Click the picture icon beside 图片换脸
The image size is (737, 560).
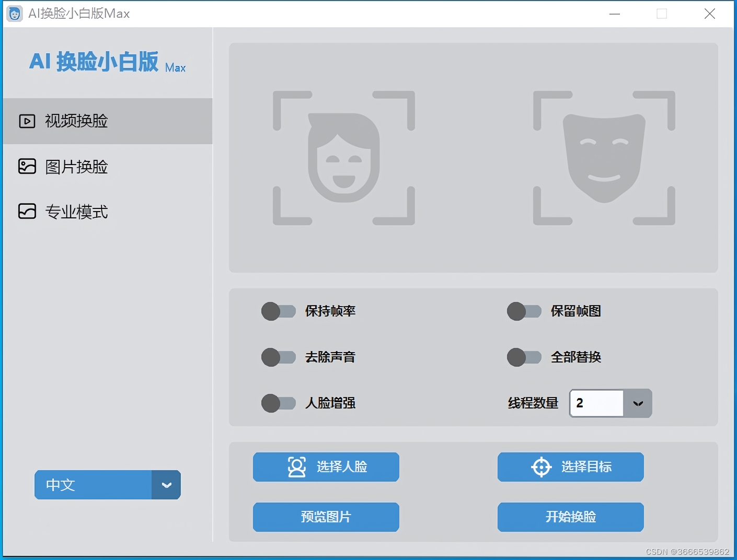tap(27, 167)
